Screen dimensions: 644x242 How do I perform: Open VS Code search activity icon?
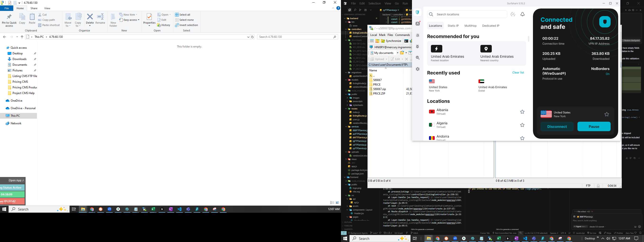[x=355, y=10]
